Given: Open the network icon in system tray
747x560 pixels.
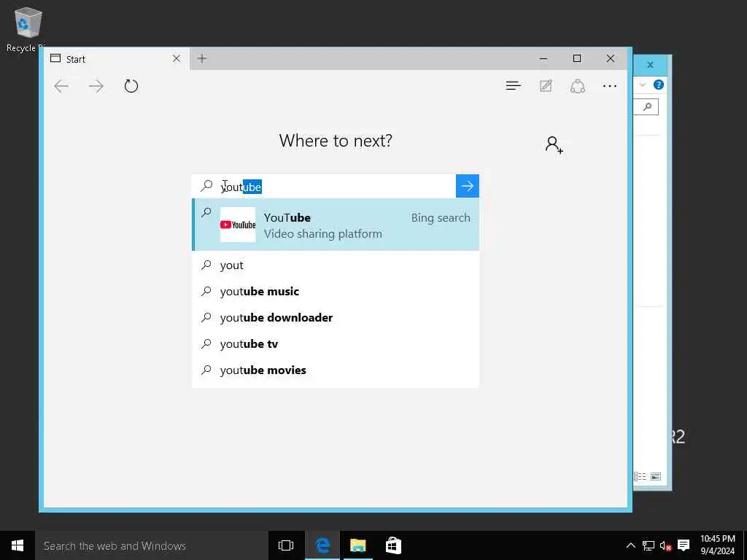Looking at the screenshot, I should tap(648, 545).
